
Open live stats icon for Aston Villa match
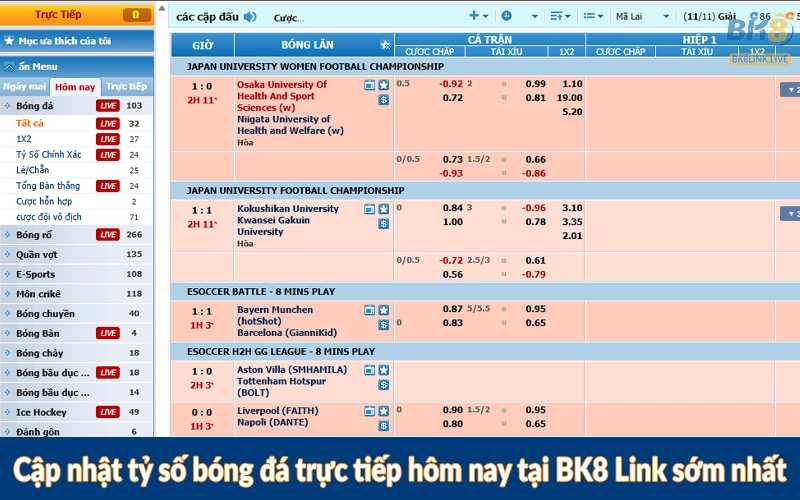point(369,370)
